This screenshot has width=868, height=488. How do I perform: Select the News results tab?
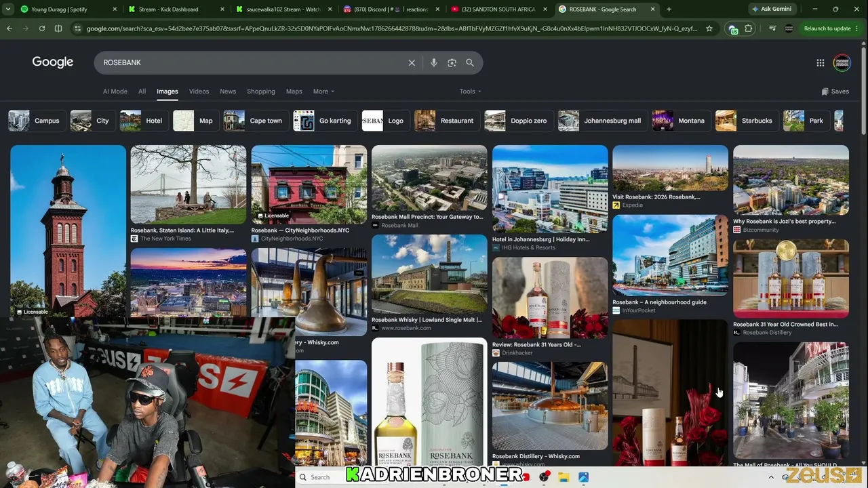tap(228, 91)
